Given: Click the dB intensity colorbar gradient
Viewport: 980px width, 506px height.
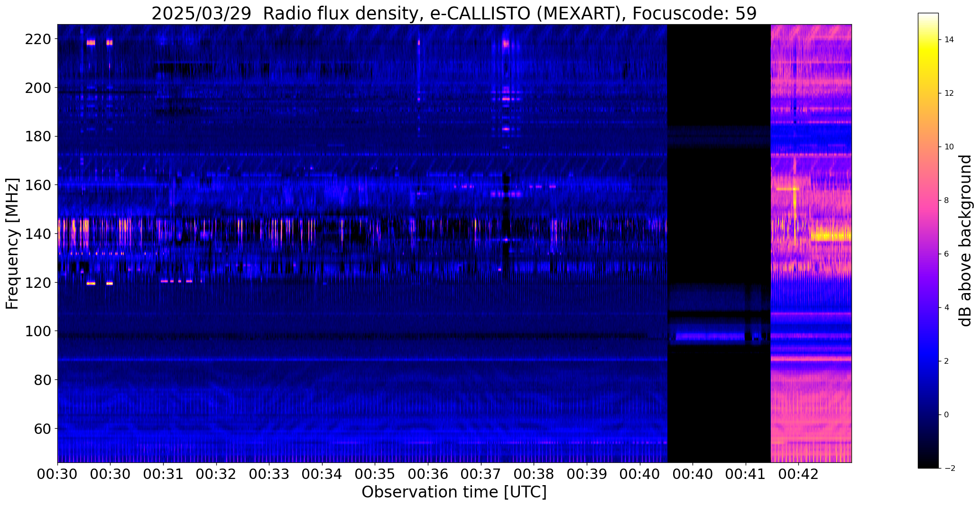Looking at the screenshot, I should 928,240.
